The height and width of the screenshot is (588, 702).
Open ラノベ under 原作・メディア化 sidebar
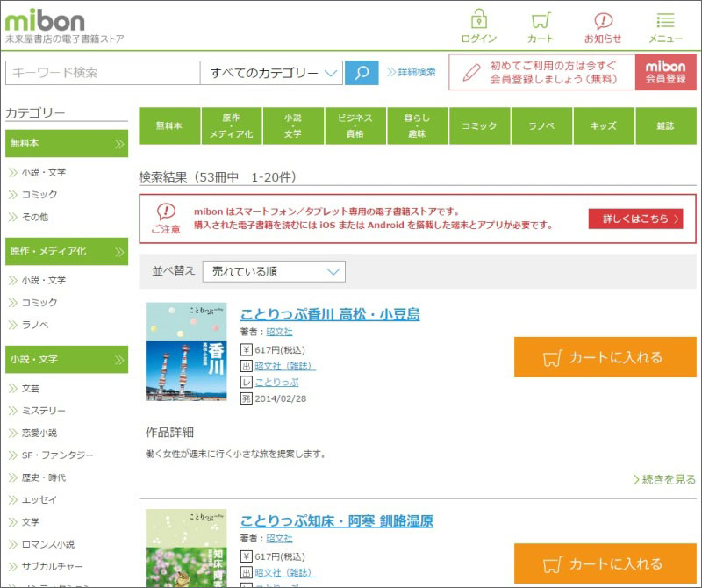[35, 325]
